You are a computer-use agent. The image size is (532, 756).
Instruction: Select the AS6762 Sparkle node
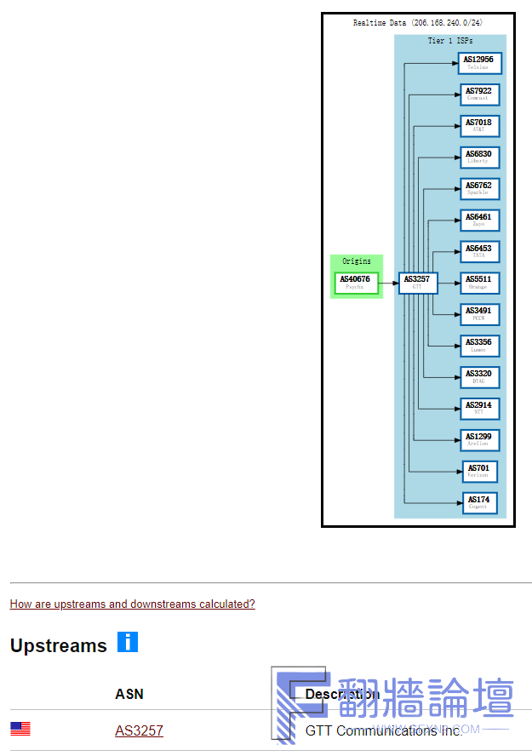coord(479,188)
